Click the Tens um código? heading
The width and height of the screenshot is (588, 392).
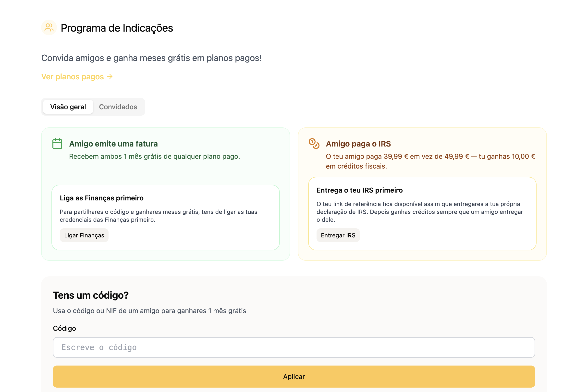(91, 295)
